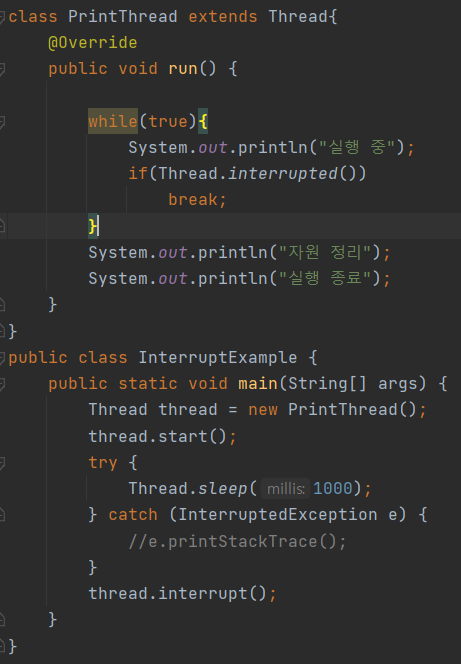Viewport: 461px width, 664px height.
Task: Click the "자원 정리" string literal
Action: click(325, 253)
